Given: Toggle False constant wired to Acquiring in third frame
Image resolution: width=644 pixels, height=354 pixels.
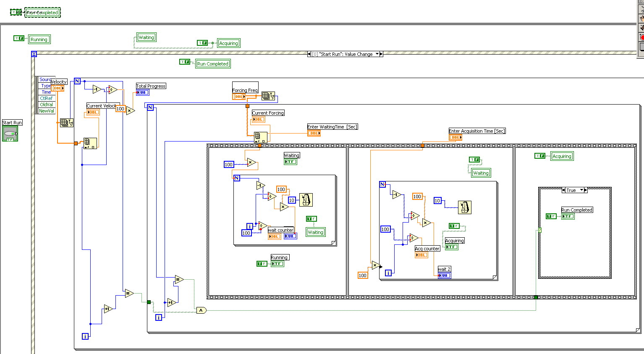Looking at the screenshot, I should 539,156.
